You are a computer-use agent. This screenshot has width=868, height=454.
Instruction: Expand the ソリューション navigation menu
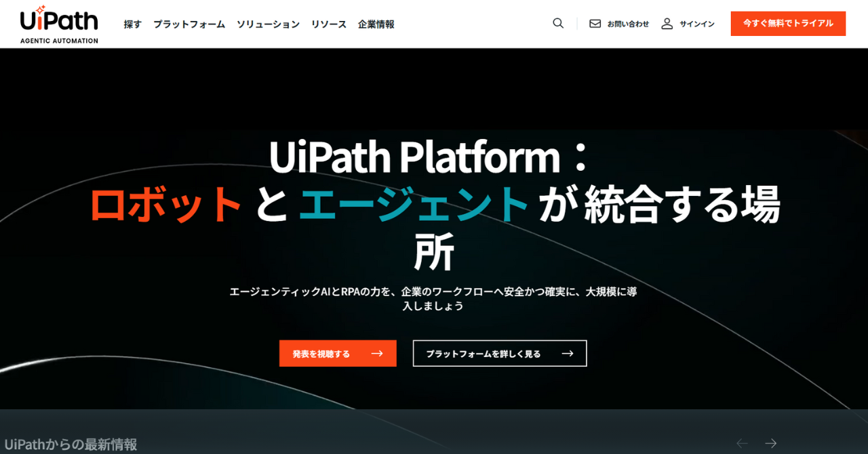pos(268,24)
